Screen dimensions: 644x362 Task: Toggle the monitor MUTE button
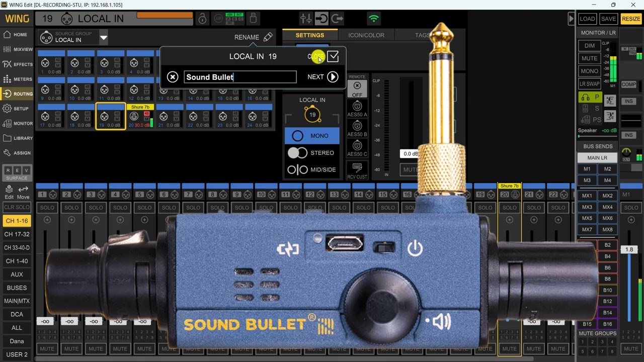click(589, 58)
